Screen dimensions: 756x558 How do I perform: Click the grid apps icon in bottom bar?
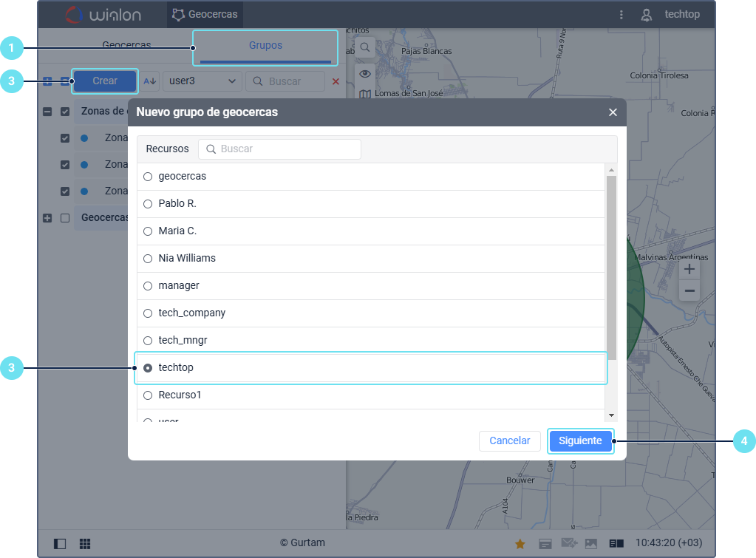85,544
